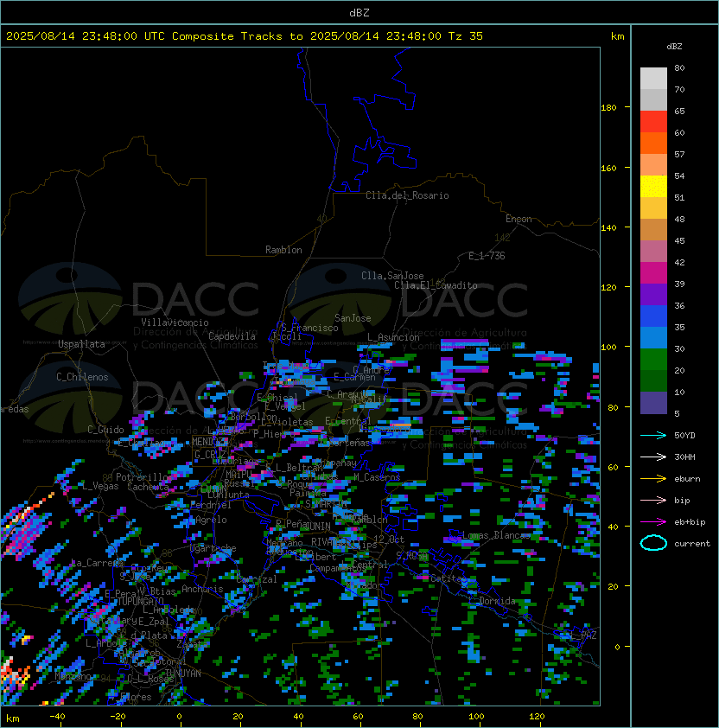
Task: Click the 'Anchoris' map label
Action: tap(202, 589)
